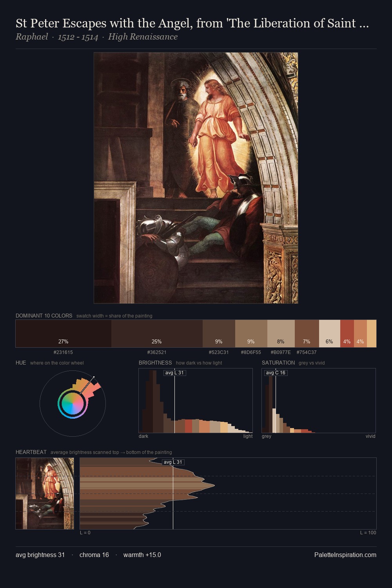Viewport: 392px width, 588px height.
Task: Click the hex code #754C37
Action: [307, 352]
